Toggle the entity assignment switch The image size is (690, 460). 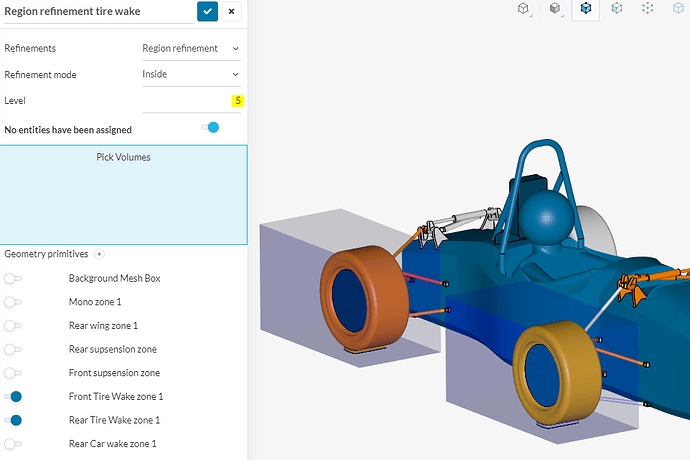pyautogui.click(x=210, y=128)
